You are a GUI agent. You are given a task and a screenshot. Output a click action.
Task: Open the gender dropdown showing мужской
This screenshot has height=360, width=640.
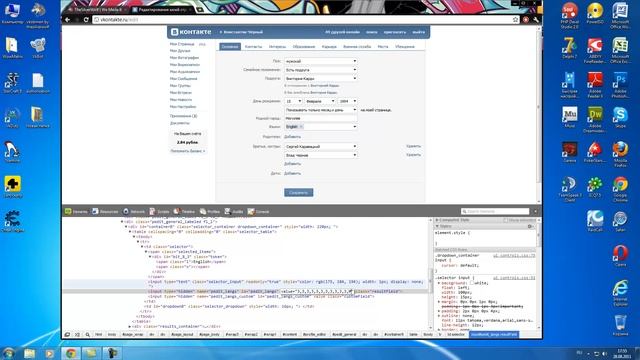click(x=321, y=61)
